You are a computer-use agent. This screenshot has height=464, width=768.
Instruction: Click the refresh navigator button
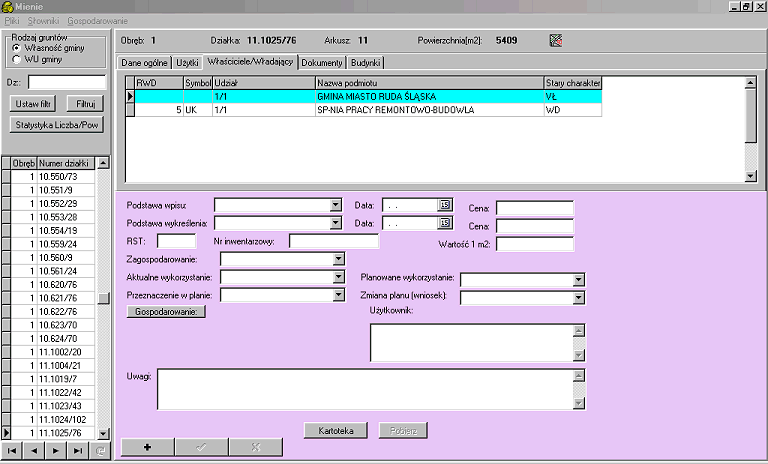pos(100,450)
